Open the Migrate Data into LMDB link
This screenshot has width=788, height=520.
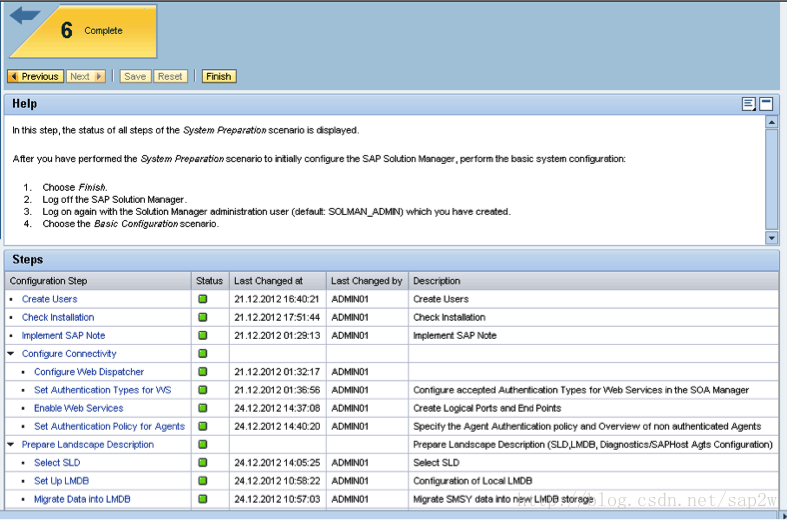pos(82,499)
